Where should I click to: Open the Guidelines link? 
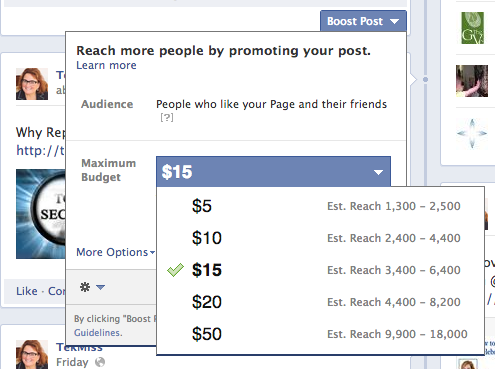pos(98,333)
